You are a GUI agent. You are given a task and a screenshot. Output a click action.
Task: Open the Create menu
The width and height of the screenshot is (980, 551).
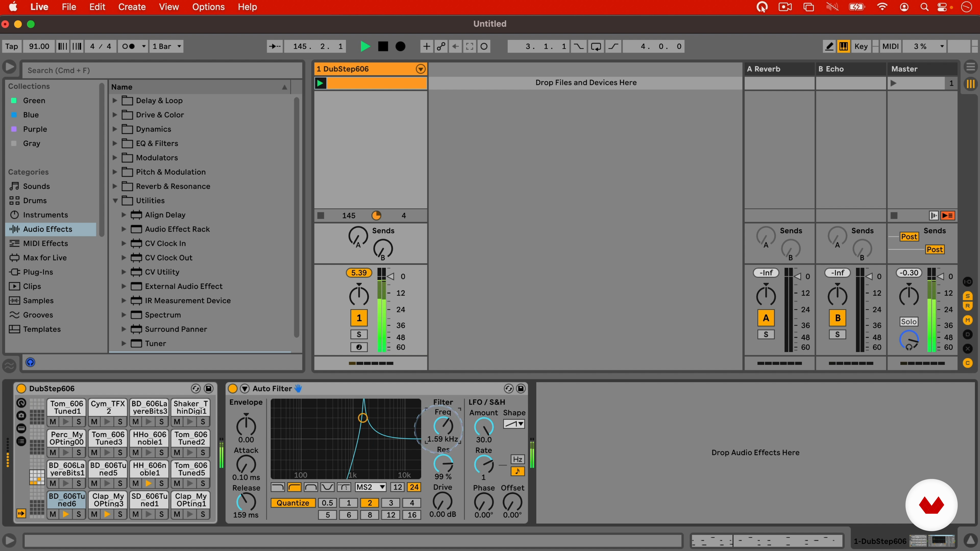[x=132, y=7]
